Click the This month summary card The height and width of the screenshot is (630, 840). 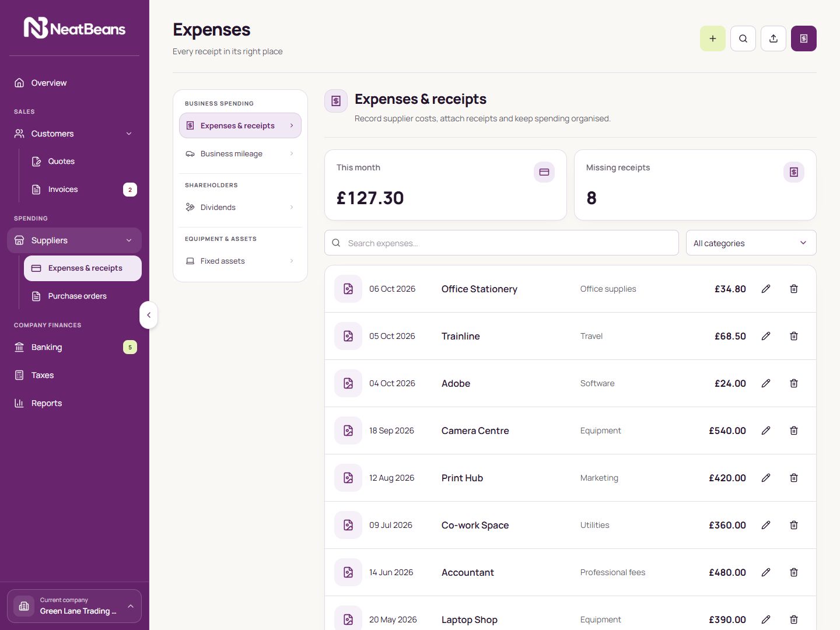pyautogui.click(x=446, y=185)
